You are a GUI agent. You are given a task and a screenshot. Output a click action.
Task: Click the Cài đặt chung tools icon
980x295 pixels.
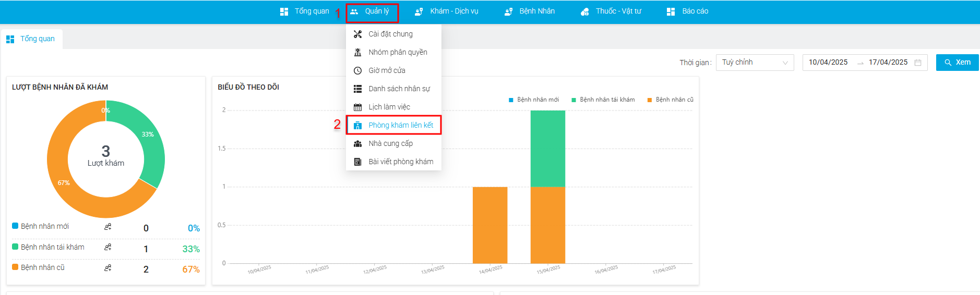[357, 34]
